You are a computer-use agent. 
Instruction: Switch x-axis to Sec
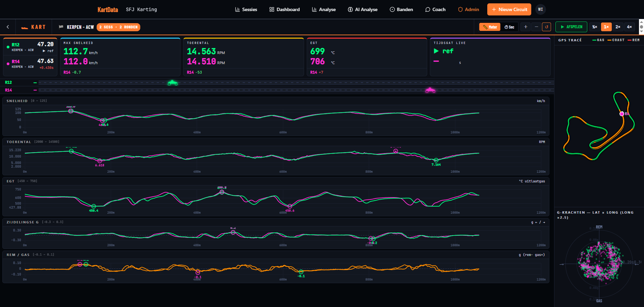[x=509, y=27]
